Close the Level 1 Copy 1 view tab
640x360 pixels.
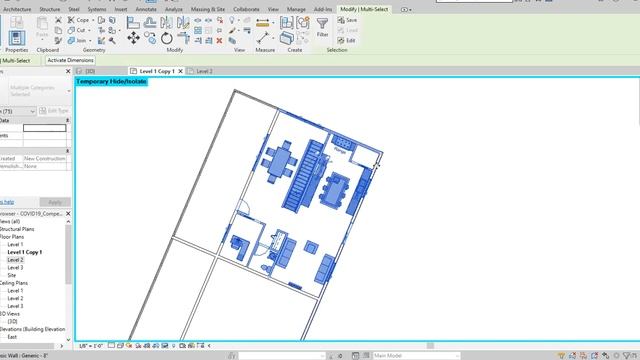[180, 71]
